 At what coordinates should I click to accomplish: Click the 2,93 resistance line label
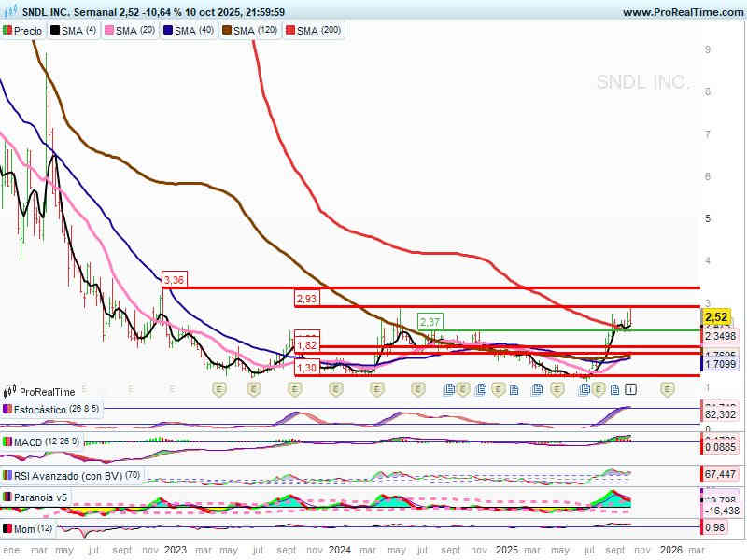pos(307,299)
